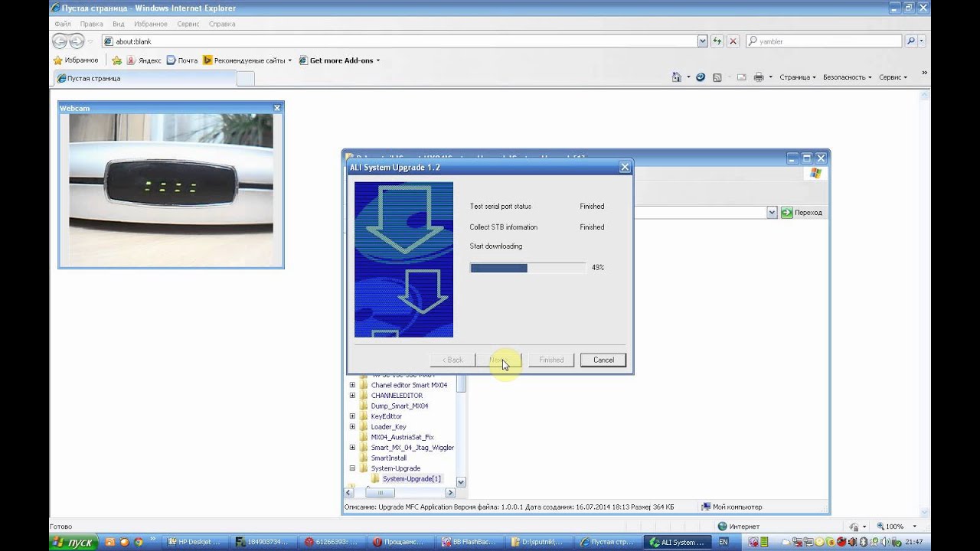Screen dimensions: 980x551
Task: Open the Сервис command bar dropdown
Action: coord(893,77)
